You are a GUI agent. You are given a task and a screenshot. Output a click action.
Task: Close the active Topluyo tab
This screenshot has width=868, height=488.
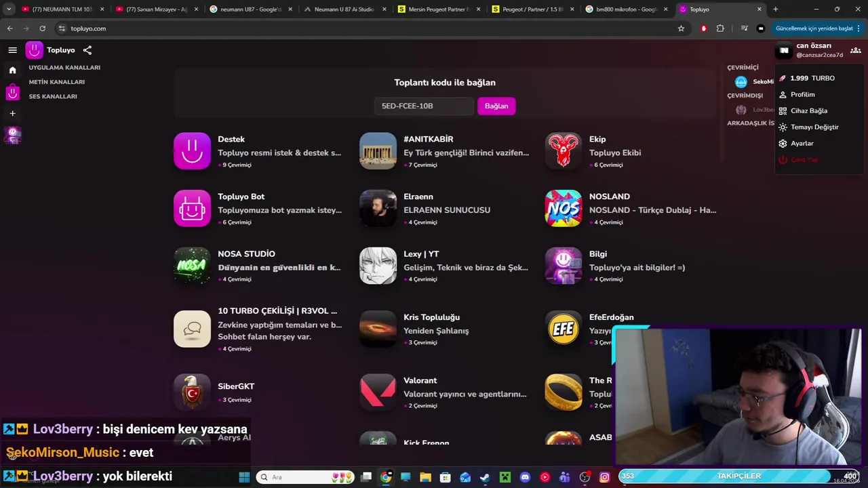(758, 9)
